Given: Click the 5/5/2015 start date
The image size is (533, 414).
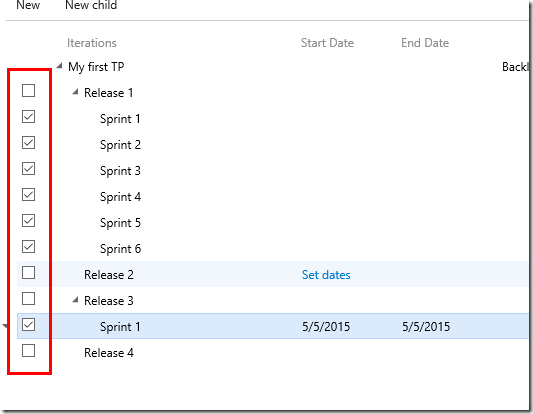Looking at the screenshot, I should 326,327.
